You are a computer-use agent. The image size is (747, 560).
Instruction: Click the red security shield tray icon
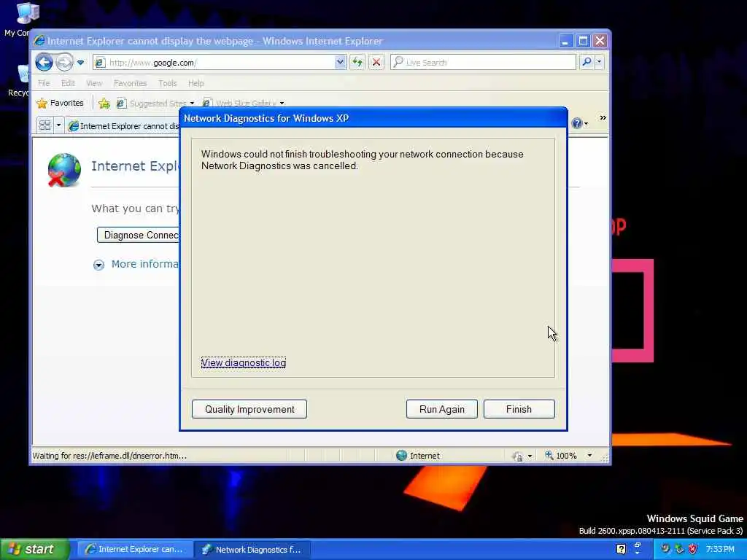point(693,550)
